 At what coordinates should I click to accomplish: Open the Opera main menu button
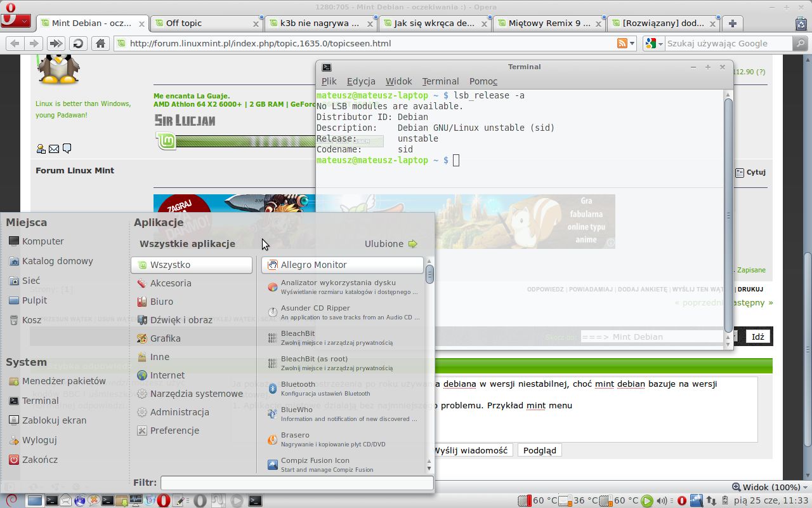pyautogui.click(x=16, y=20)
